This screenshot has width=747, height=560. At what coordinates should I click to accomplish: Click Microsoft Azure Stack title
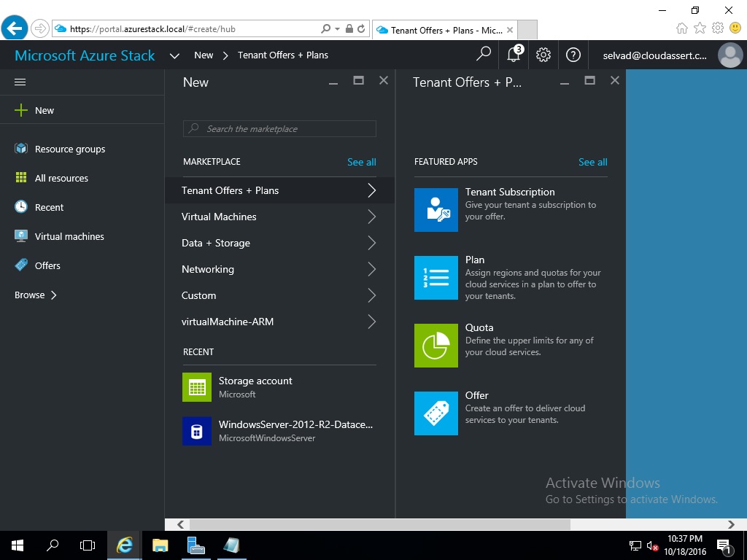coord(85,55)
